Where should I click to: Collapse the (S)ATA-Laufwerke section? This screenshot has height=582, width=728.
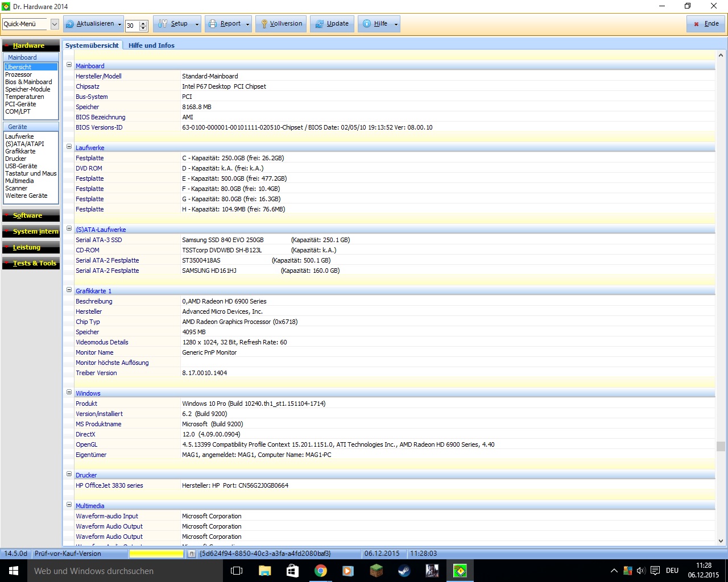[x=69, y=229]
